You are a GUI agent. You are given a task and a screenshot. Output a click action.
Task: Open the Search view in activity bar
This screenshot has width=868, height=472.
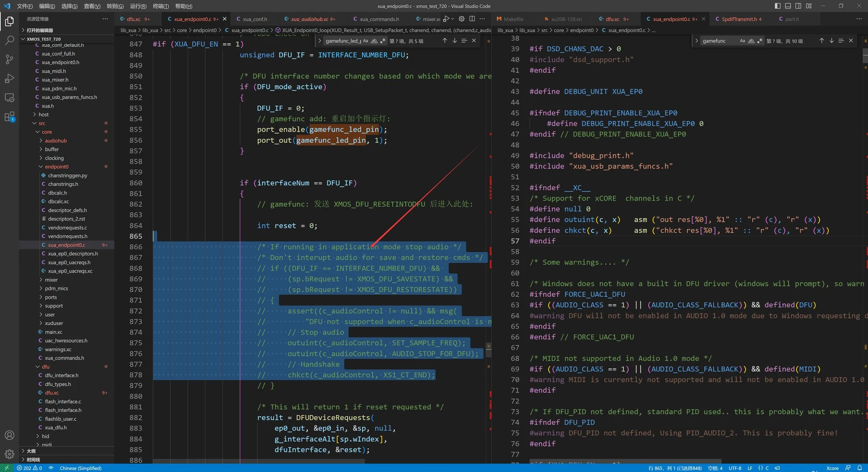point(9,40)
